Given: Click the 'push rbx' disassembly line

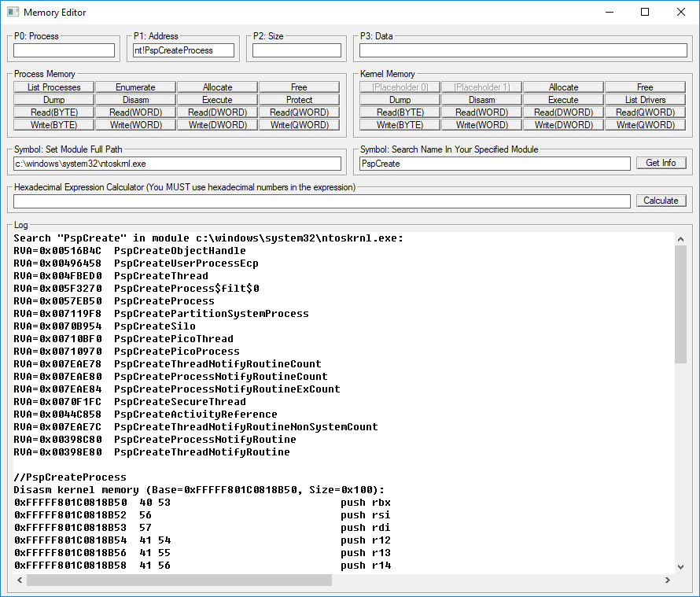Looking at the screenshot, I should click(x=202, y=503).
